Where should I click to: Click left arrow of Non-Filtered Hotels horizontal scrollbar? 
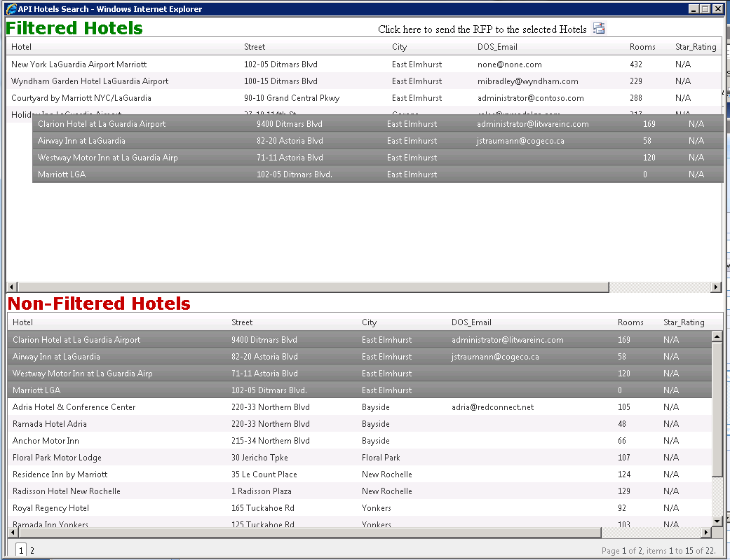(x=13, y=532)
